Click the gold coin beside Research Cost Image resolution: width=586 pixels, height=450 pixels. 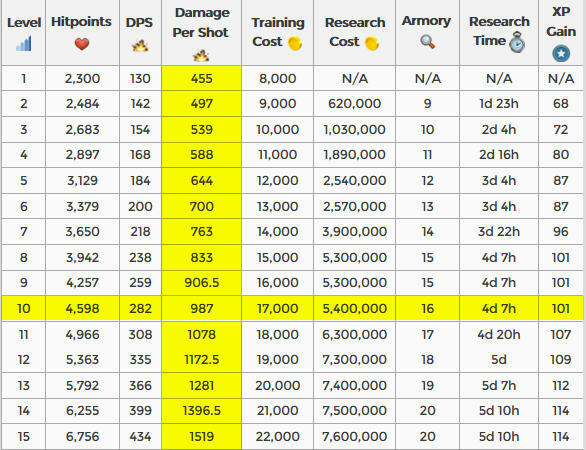372,43
